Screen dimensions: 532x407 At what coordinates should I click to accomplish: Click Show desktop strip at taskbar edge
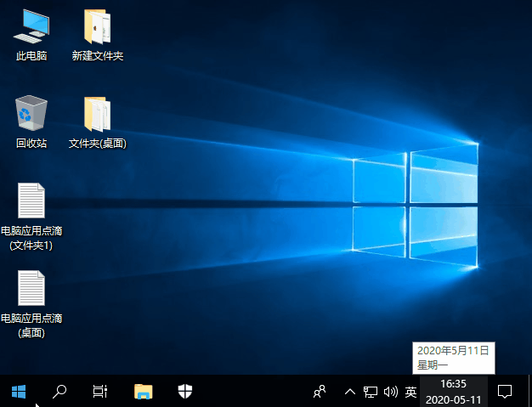pos(530,392)
